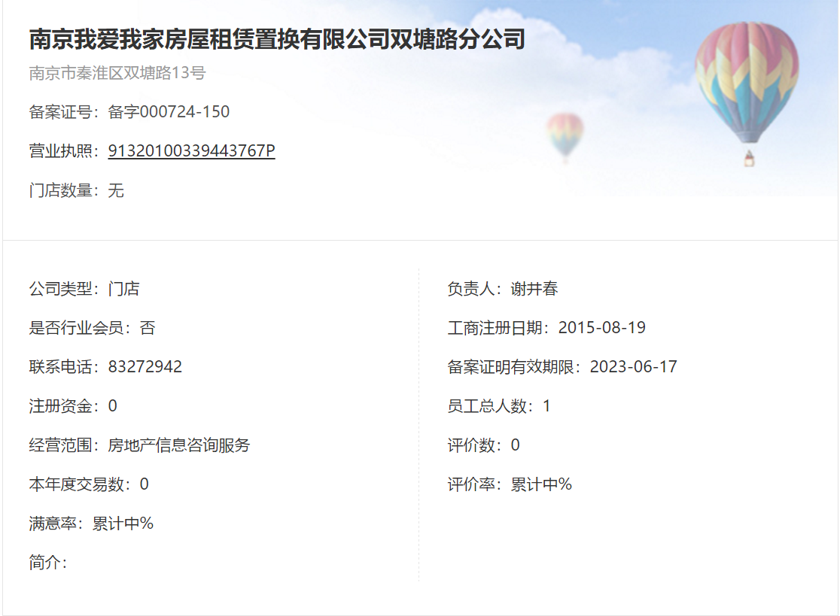Open business license link 91320100339443767P
The width and height of the screenshot is (840, 616).
pyautogui.click(x=191, y=151)
